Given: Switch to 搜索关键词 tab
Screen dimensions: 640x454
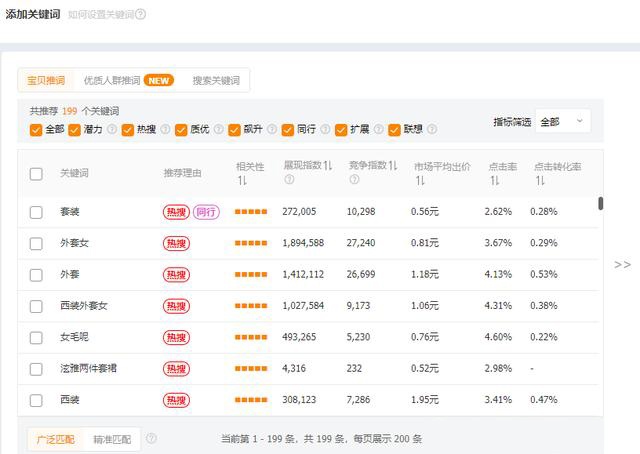Looking at the screenshot, I should pyautogui.click(x=216, y=80).
